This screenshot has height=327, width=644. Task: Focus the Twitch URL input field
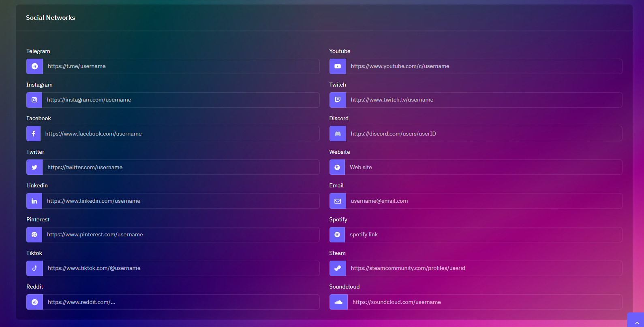pos(484,100)
